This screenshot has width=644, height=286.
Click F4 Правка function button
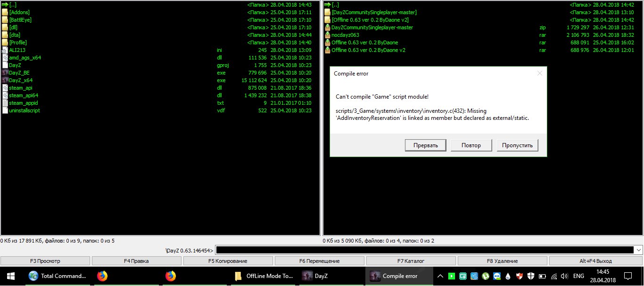click(x=137, y=261)
